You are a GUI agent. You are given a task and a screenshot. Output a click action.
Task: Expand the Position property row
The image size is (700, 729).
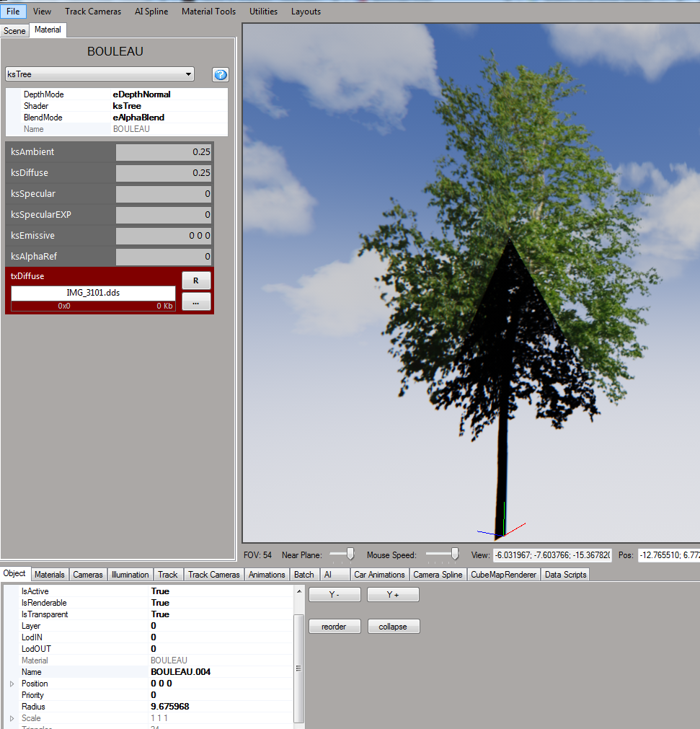(12, 684)
